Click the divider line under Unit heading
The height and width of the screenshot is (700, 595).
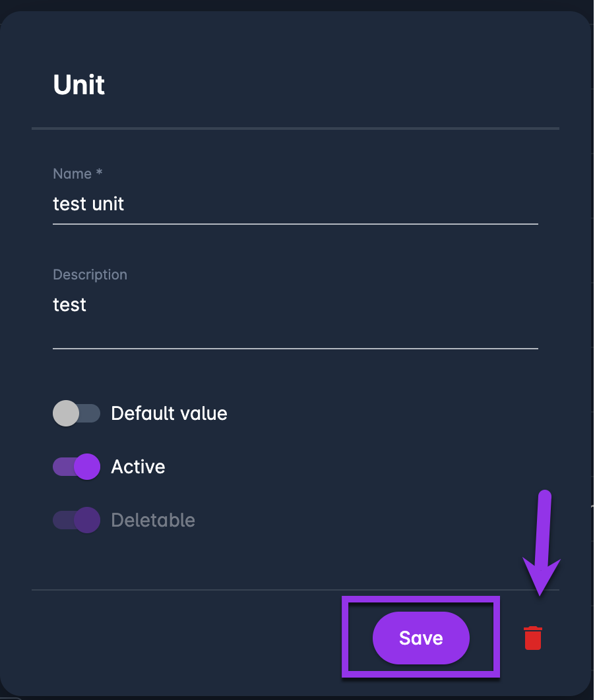point(295,128)
